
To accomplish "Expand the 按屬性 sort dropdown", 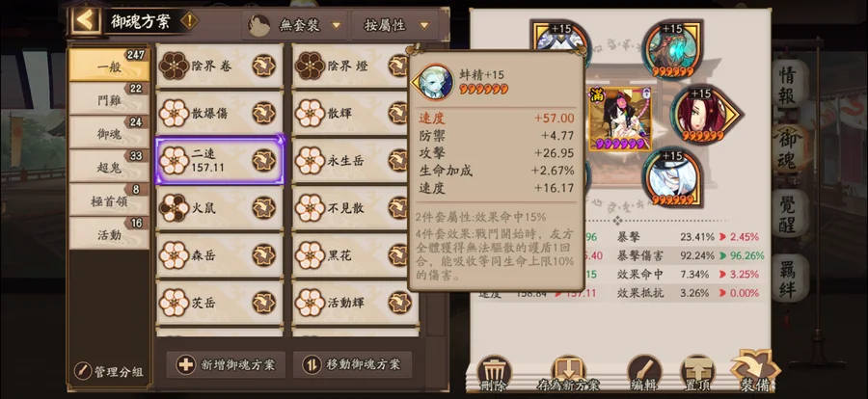I will (395, 25).
